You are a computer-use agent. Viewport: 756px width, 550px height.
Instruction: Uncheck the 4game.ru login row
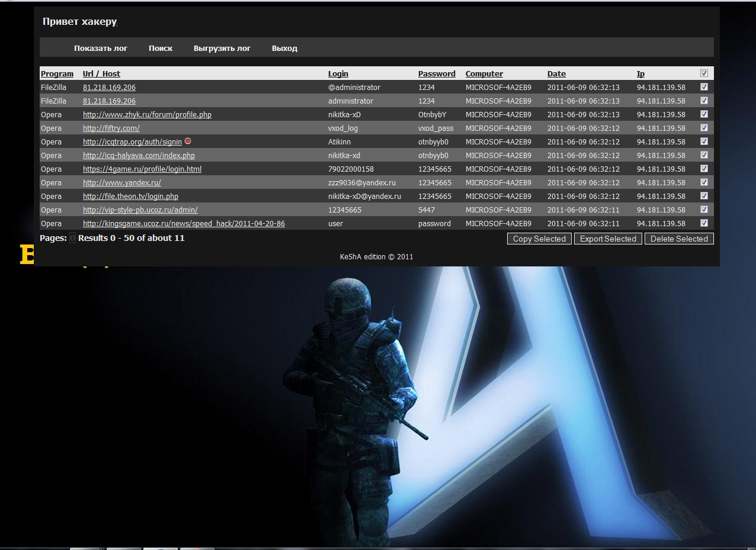(704, 169)
